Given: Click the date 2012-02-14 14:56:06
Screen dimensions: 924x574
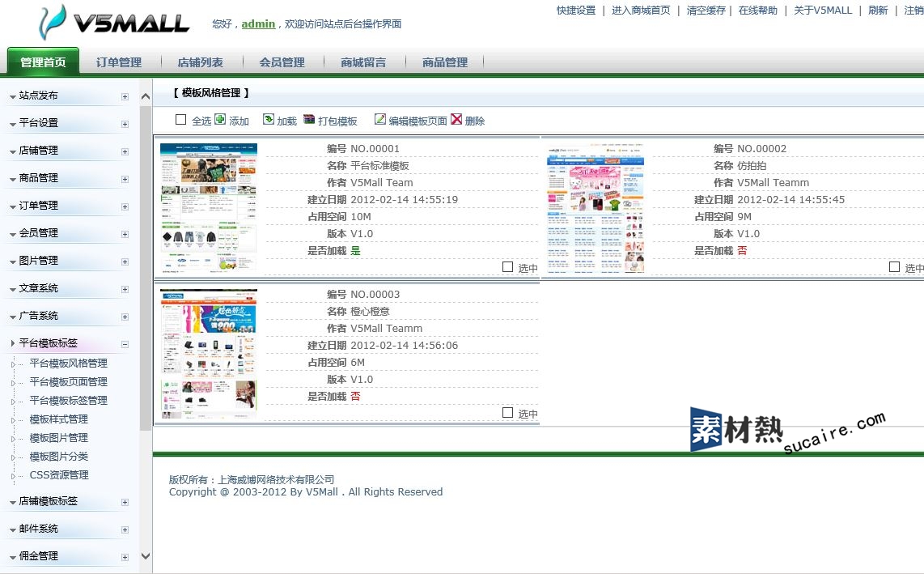Looking at the screenshot, I should click(405, 346).
